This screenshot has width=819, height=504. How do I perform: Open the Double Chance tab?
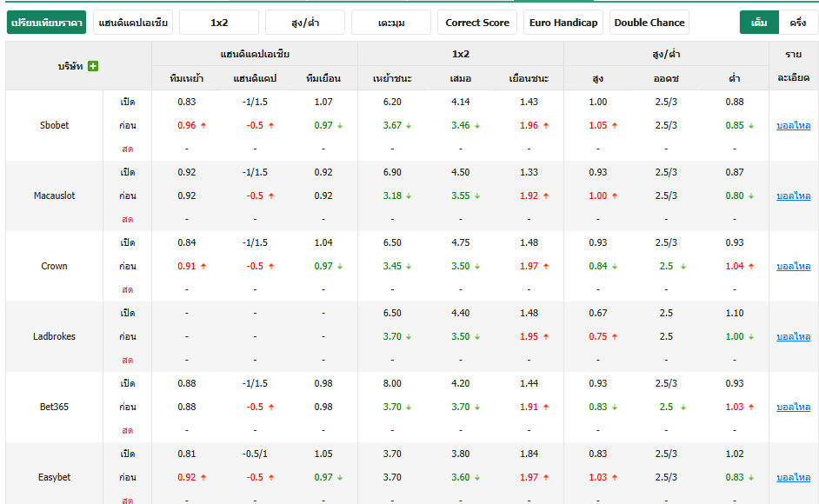(x=649, y=23)
